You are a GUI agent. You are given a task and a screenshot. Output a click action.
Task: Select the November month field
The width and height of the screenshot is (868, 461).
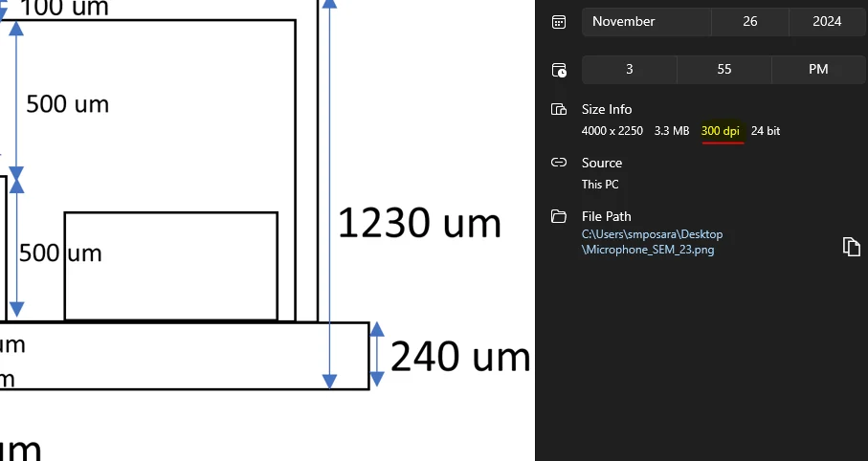click(647, 22)
